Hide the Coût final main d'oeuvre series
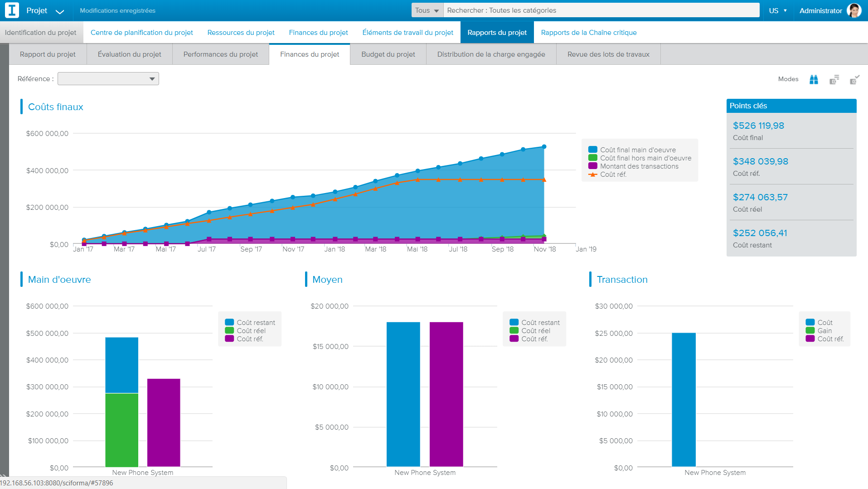The height and width of the screenshot is (489, 868). click(x=592, y=150)
